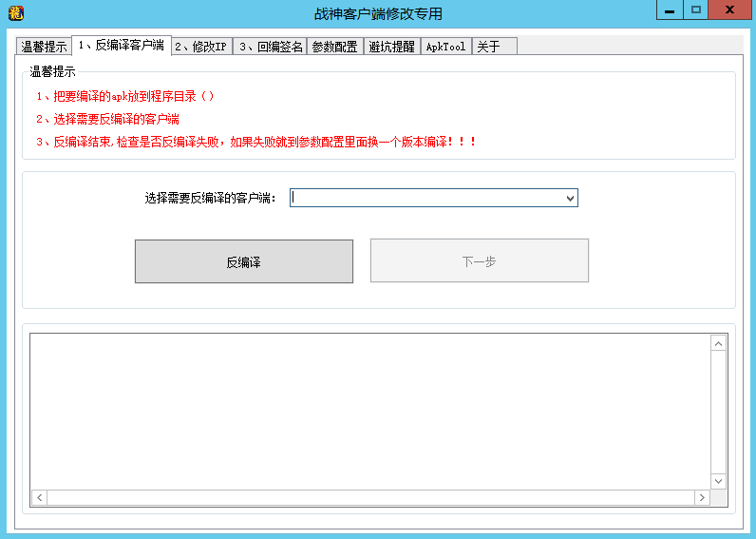Screen dimensions: 756x539
Task: Show the 避坑提醒 tab
Action: click(x=391, y=47)
